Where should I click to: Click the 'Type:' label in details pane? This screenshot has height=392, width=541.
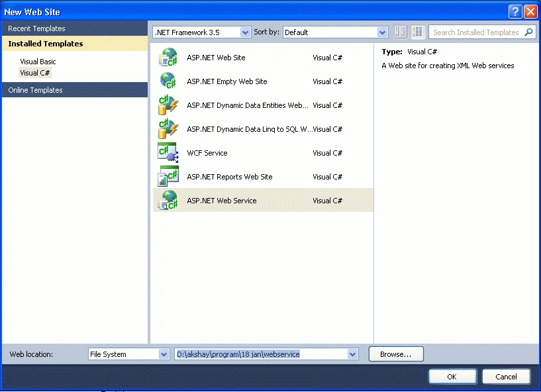392,52
